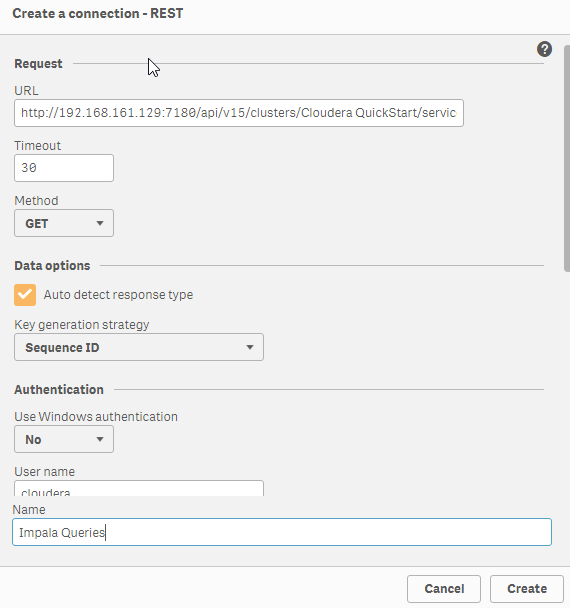Click the Name label above Impala Queries
Screen dimensions: 570x608
pos(29,510)
